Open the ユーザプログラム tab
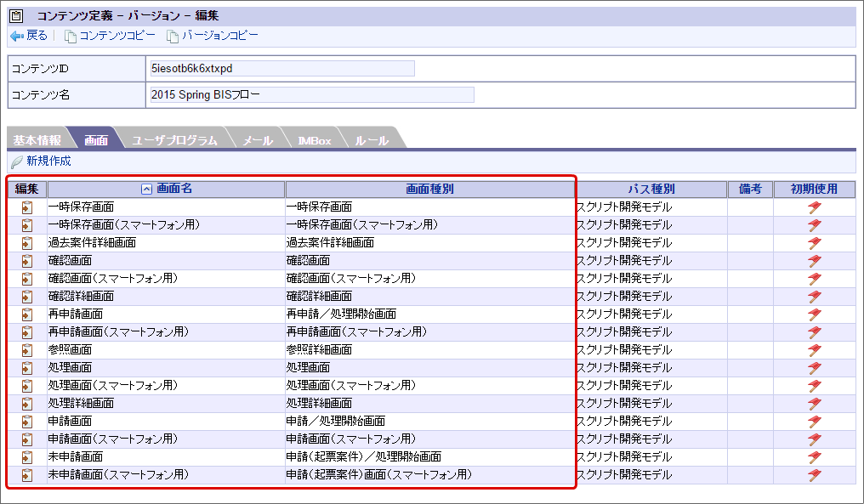The height and width of the screenshot is (504, 864). tap(174, 140)
